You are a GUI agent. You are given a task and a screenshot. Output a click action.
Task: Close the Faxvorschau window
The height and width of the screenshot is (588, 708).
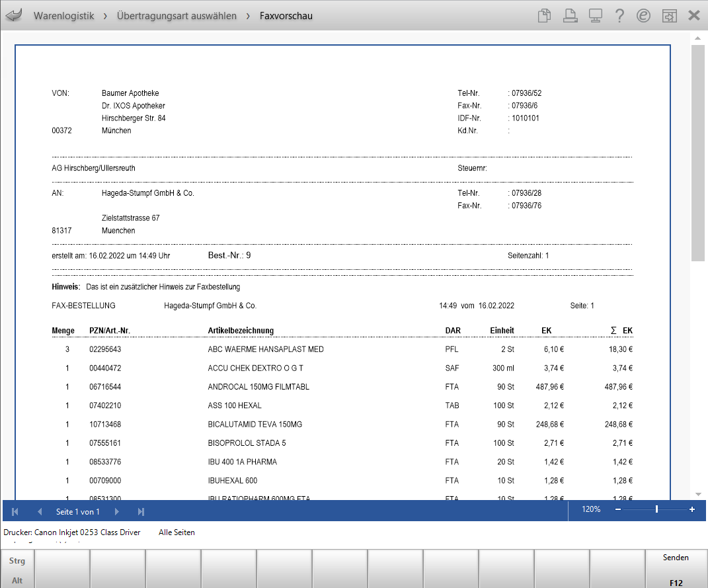(x=694, y=15)
